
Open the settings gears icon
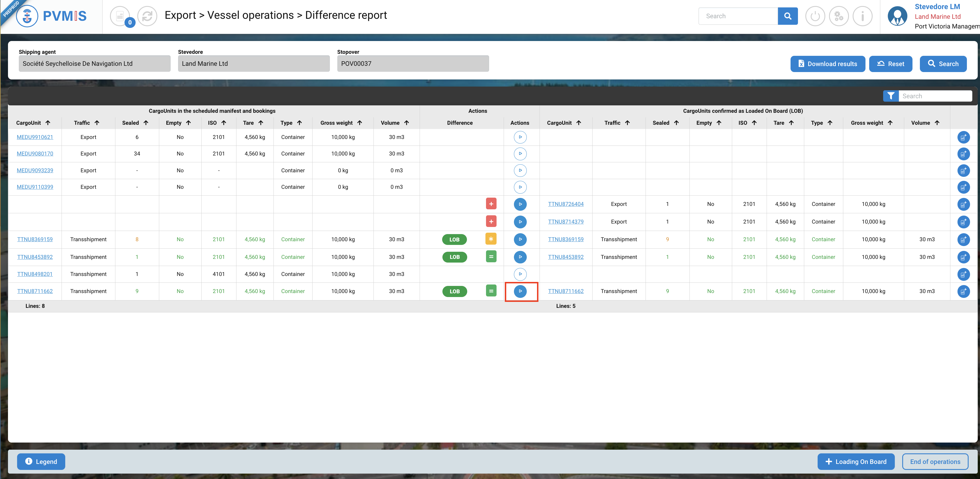[838, 16]
